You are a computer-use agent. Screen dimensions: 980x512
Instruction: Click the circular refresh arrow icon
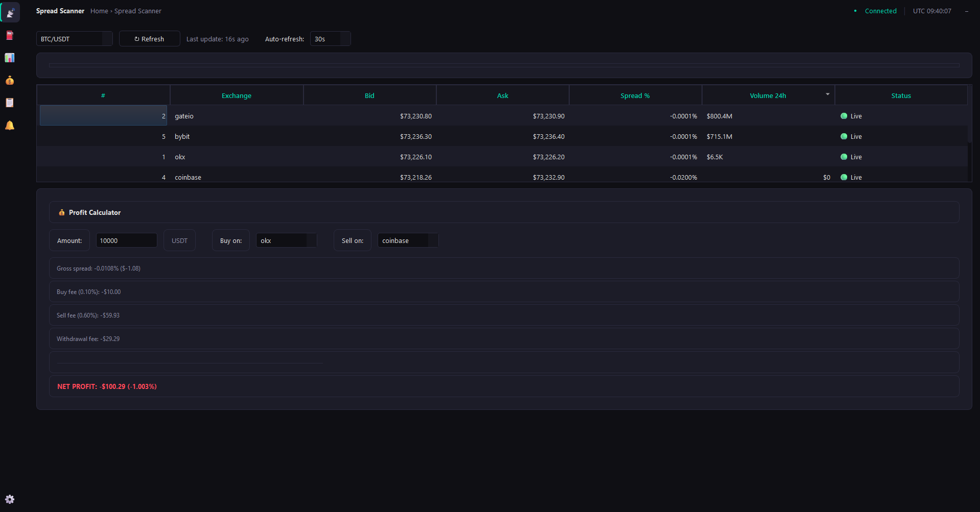pos(136,38)
